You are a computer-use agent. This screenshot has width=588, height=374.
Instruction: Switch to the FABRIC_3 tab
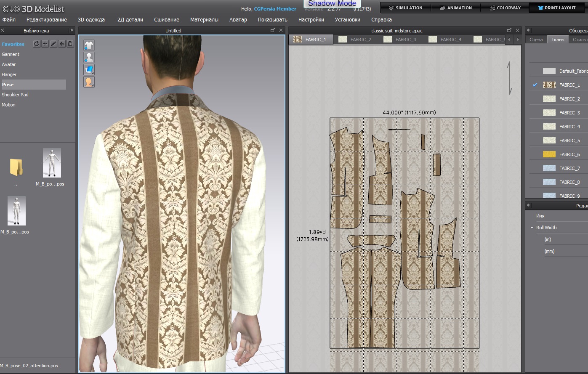400,40
